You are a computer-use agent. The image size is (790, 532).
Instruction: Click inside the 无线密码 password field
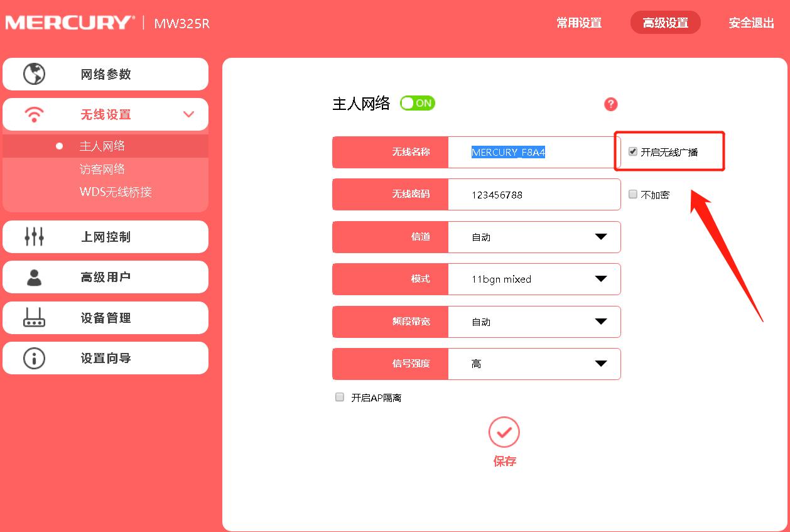[x=534, y=194]
